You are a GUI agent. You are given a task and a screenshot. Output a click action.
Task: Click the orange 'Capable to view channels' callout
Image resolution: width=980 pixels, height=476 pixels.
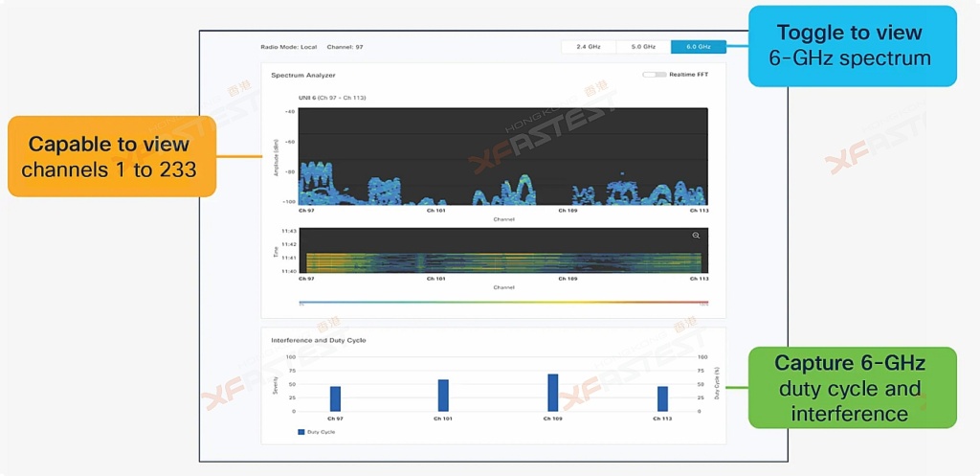(108, 157)
